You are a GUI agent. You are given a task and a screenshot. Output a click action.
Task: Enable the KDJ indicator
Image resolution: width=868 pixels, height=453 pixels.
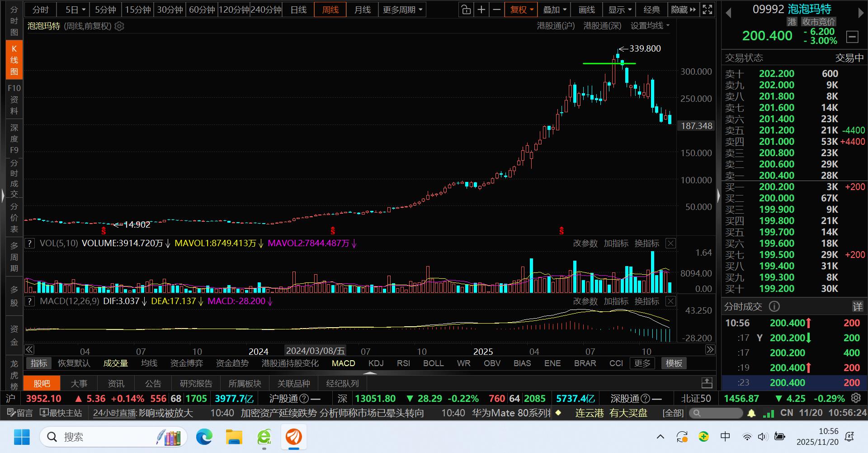(x=376, y=363)
